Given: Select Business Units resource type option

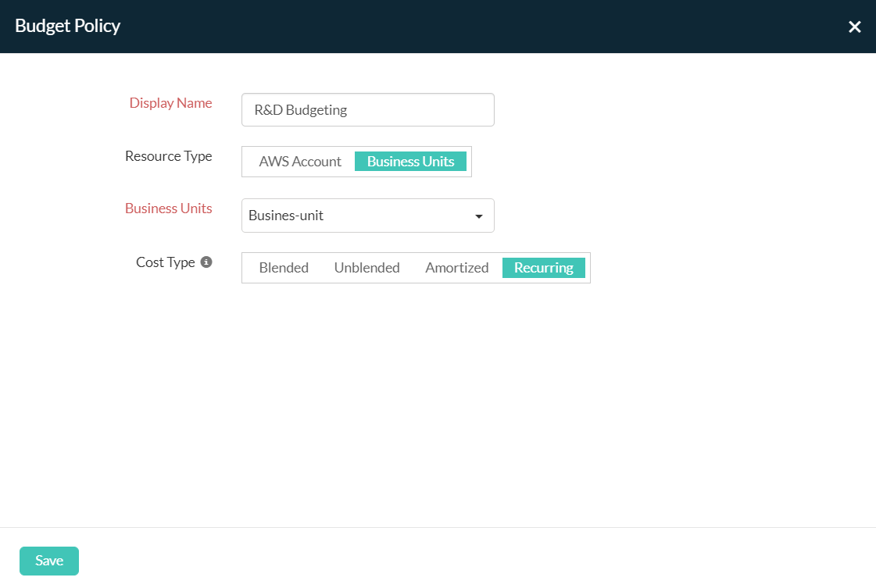Looking at the screenshot, I should tap(410, 162).
